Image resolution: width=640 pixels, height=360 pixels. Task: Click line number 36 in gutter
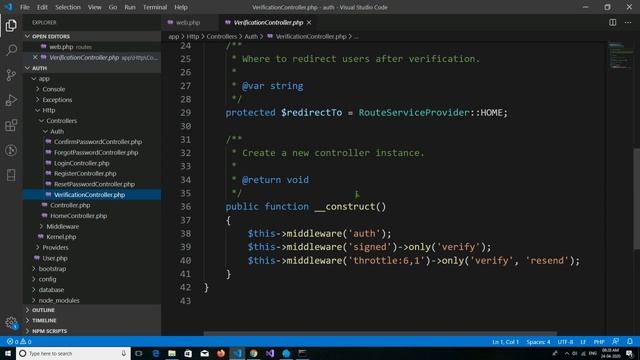[x=185, y=207]
